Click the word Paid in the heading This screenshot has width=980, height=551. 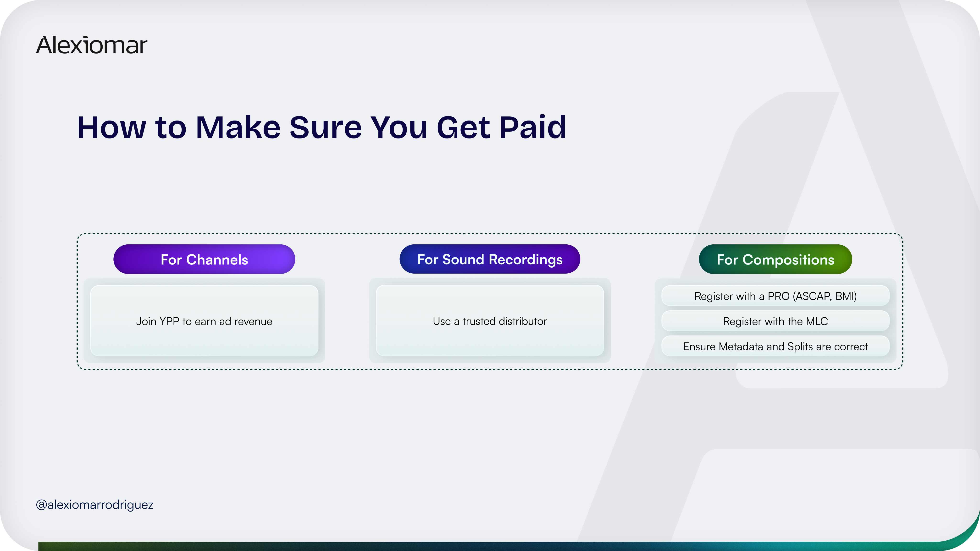(x=533, y=127)
